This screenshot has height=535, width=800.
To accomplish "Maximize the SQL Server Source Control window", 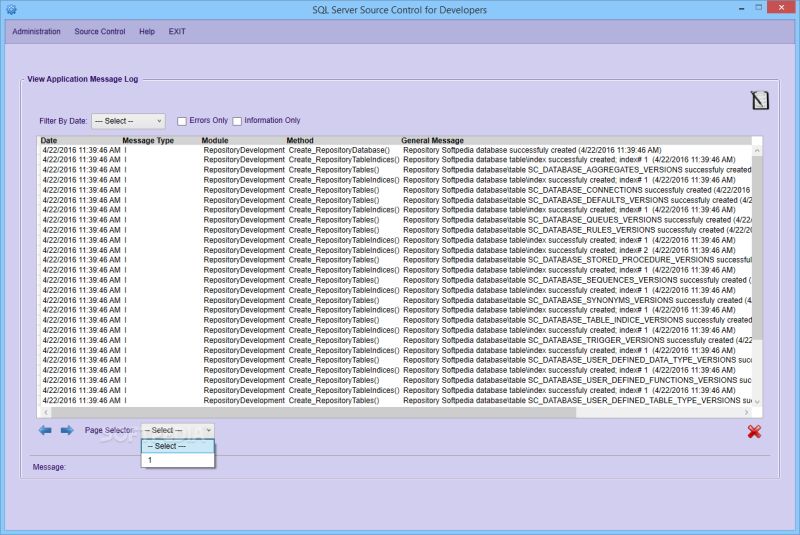I will coord(759,8).
